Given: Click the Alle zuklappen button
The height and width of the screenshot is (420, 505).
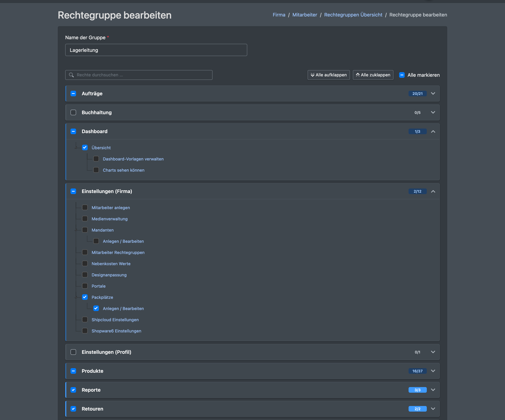Looking at the screenshot, I should 373,75.
